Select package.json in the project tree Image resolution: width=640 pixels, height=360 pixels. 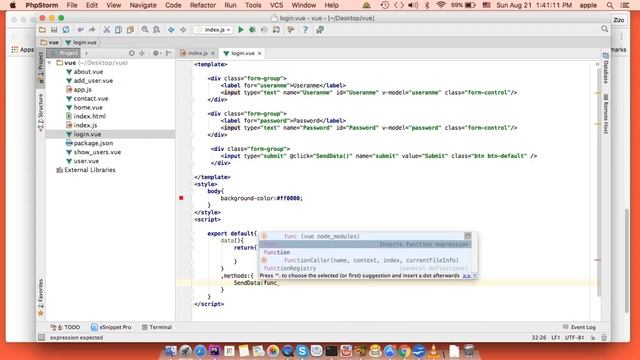click(x=89, y=143)
